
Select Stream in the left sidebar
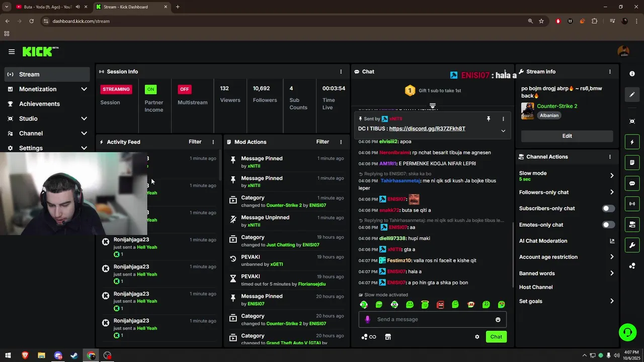47,74
